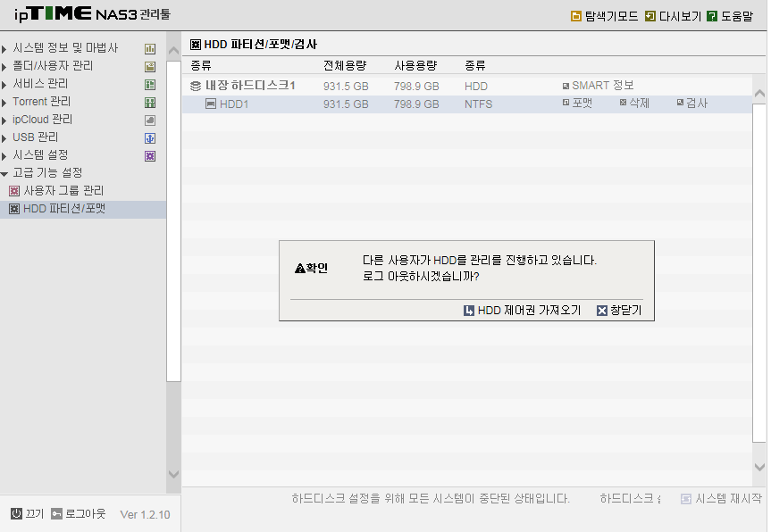Click the ipCloud 관리 cloud icon
This screenshot has width=771, height=532.
click(150, 121)
